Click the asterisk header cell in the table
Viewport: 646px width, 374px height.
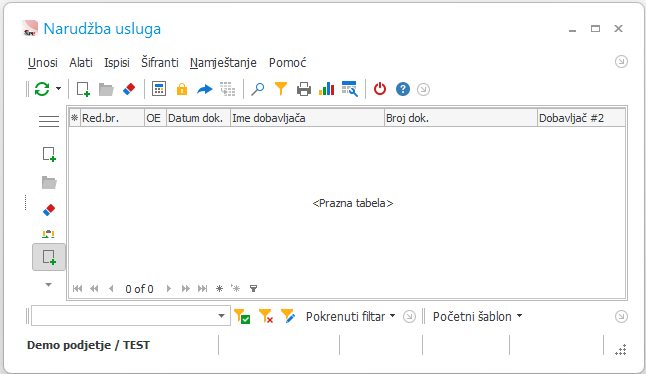pyautogui.click(x=75, y=118)
